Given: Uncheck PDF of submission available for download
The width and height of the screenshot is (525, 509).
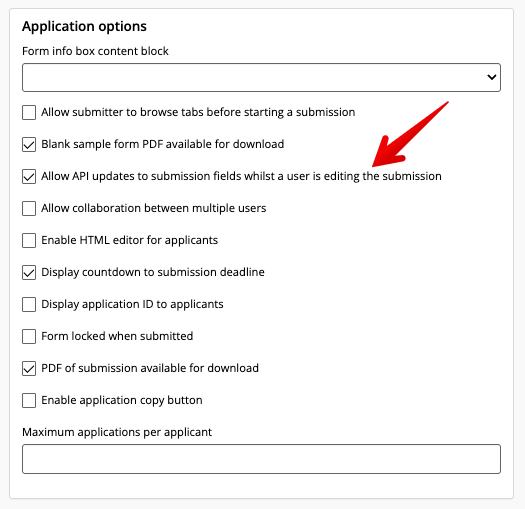Looking at the screenshot, I should pyautogui.click(x=29, y=368).
